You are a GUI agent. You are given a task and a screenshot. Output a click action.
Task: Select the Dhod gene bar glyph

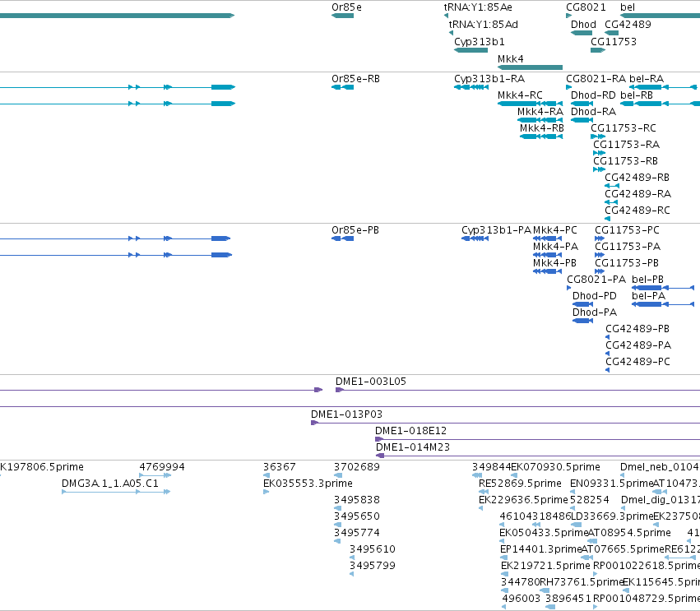tap(582, 33)
